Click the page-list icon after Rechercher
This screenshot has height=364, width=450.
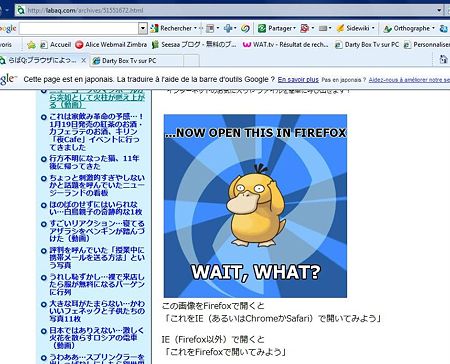pos(210,29)
